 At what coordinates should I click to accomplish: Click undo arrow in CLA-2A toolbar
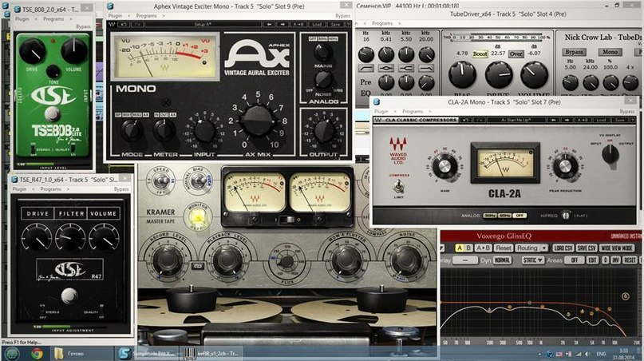coord(465,120)
